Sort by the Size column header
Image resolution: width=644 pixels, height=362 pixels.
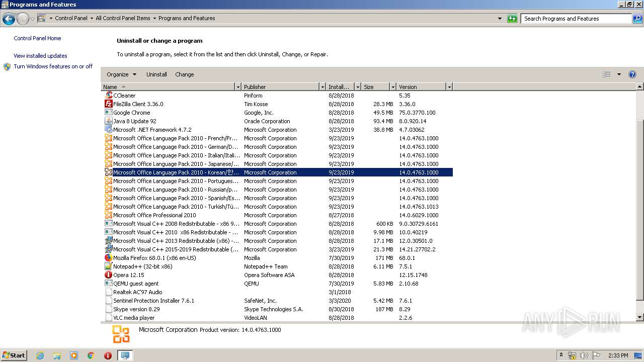(376, 87)
